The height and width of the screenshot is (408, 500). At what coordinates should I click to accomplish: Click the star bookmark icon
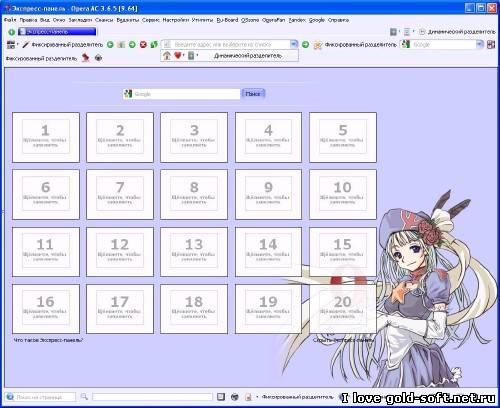pos(318,45)
